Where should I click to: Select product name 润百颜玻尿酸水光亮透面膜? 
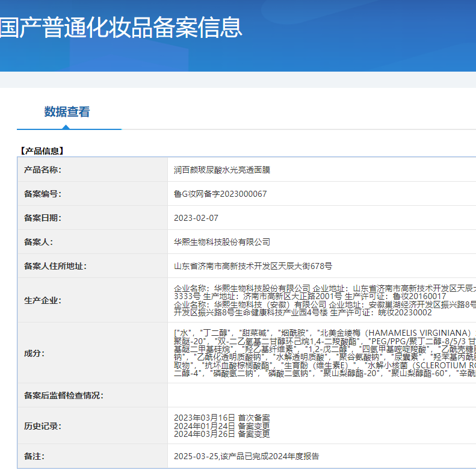(x=222, y=170)
